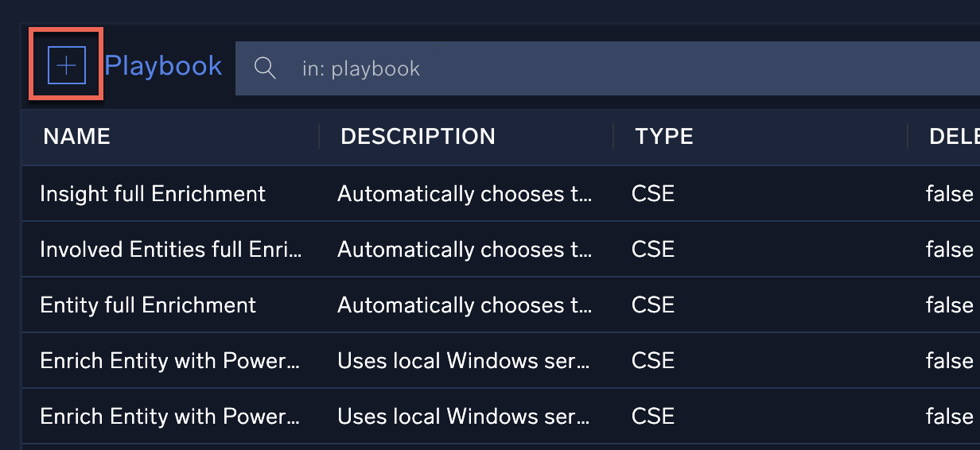Sort by the DESCRIPTION column header

coord(418,136)
